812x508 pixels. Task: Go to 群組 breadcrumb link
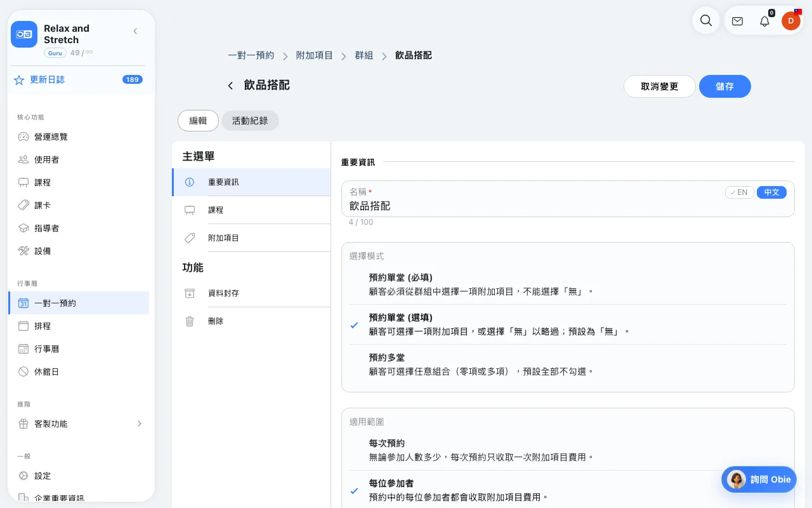364,55
